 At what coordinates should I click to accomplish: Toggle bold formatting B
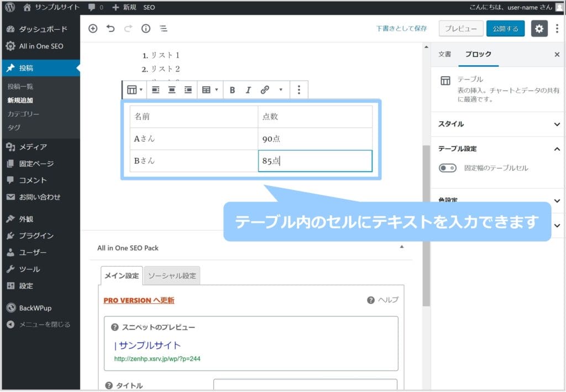coord(233,90)
